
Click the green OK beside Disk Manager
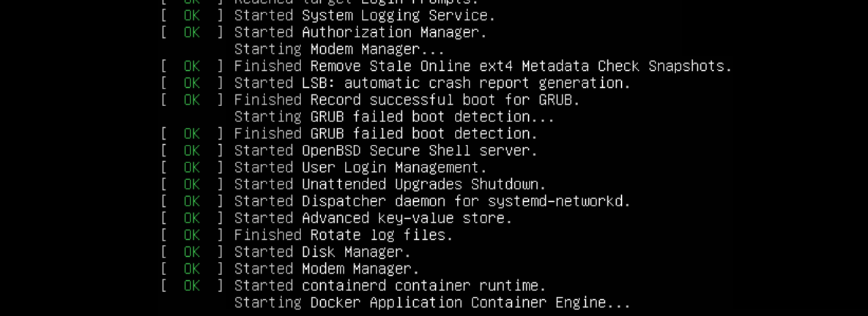click(191, 251)
